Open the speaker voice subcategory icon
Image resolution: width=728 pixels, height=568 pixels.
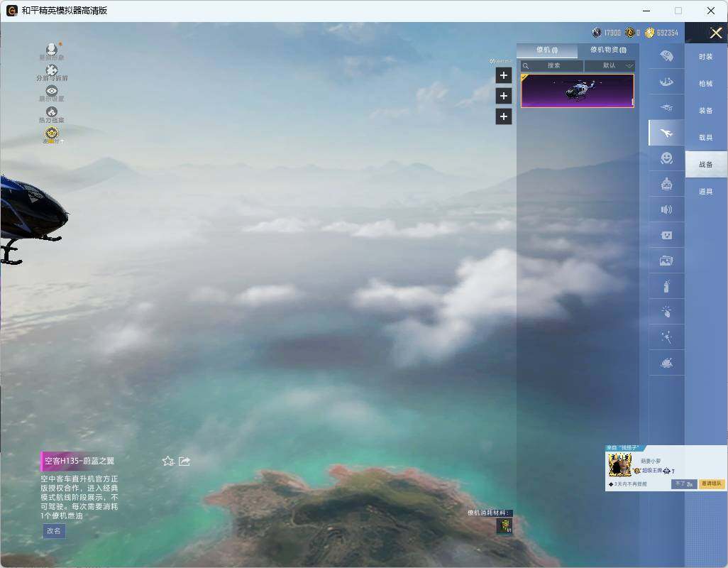coord(666,209)
